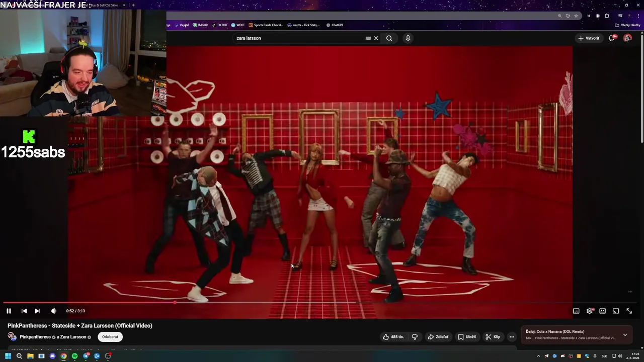The width and height of the screenshot is (644, 362).
Task: Open video quality settings gear
Action: (590, 311)
